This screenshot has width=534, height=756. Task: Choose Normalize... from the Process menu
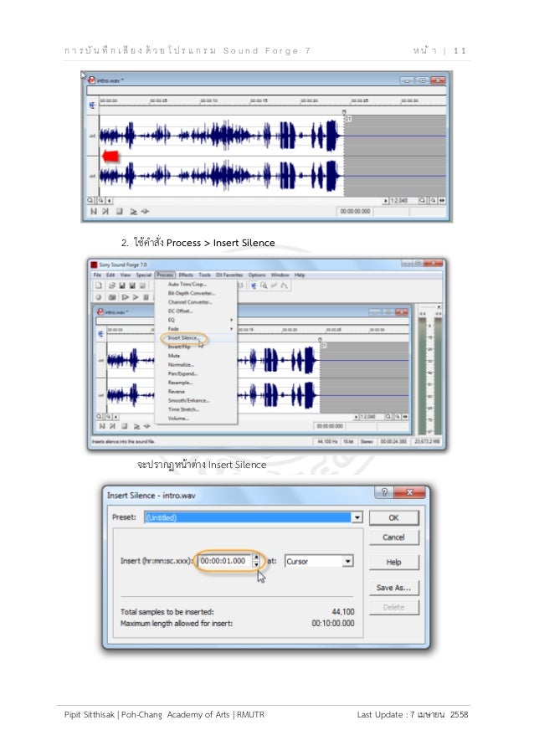pos(181,364)
